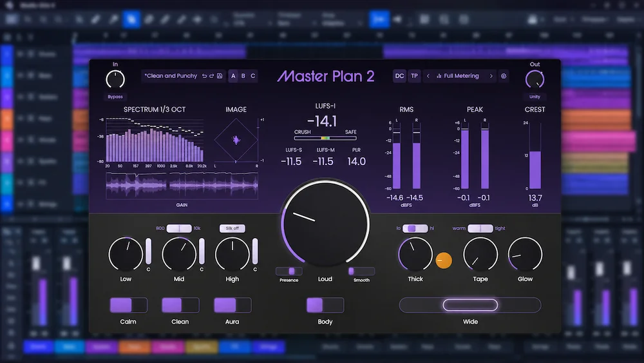Screen dimensions: 644x363
Task: Click the Tape saturation knob
Action: point(480,254)
